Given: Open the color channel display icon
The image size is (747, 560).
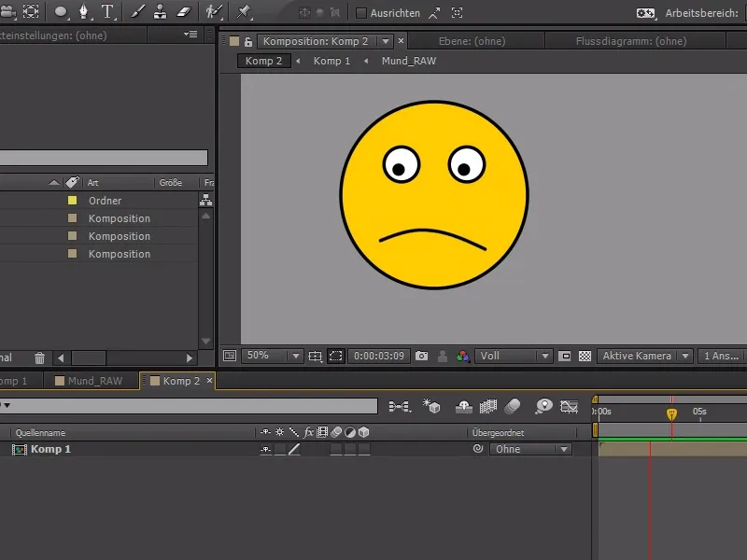Looking at the screenshot, I should click(x=462, y=356).
